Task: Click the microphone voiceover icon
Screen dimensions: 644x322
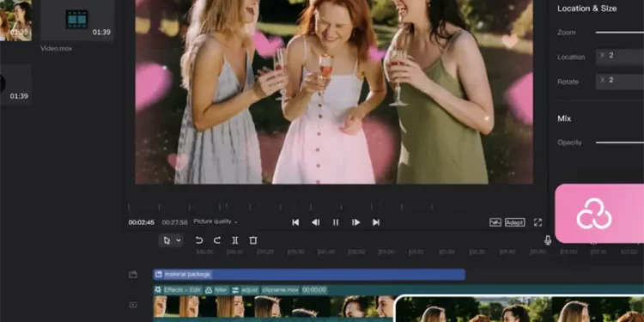Action: 548,240
